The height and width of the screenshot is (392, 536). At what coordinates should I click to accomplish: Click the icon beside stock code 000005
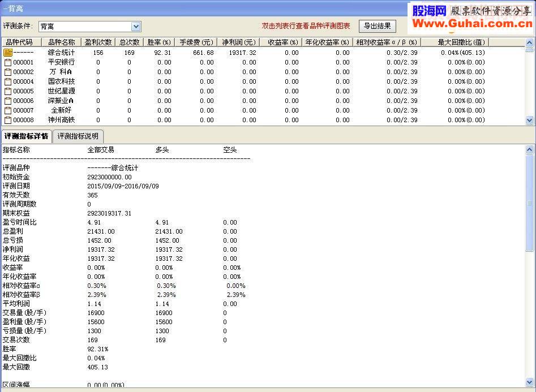click(x=8, y=91)
